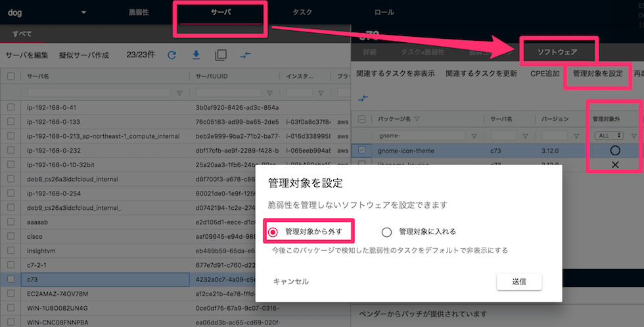This screenshot has height=327, width=644.
Task: Click filter funnel icon for サーバUUID column
Action: click(x=270, y=93)
